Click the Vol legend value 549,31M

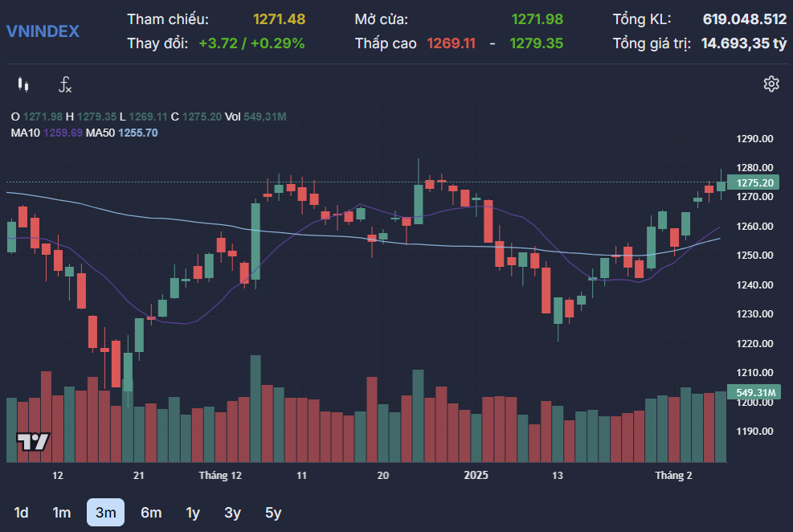pyautogui.click(x=264, y=117)
